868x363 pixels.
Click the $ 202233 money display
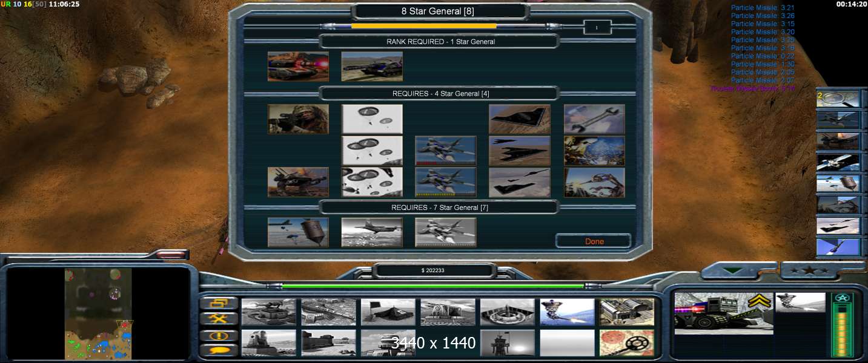pos(432,270)
